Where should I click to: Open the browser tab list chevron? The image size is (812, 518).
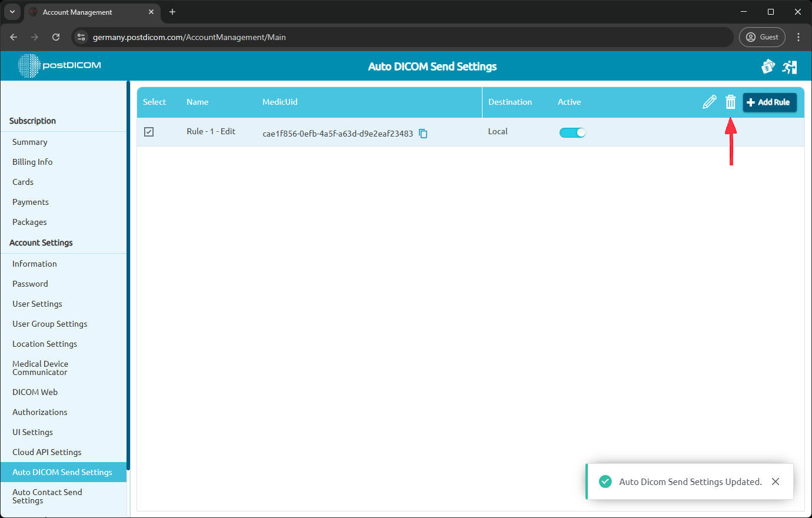coord(12,12)
